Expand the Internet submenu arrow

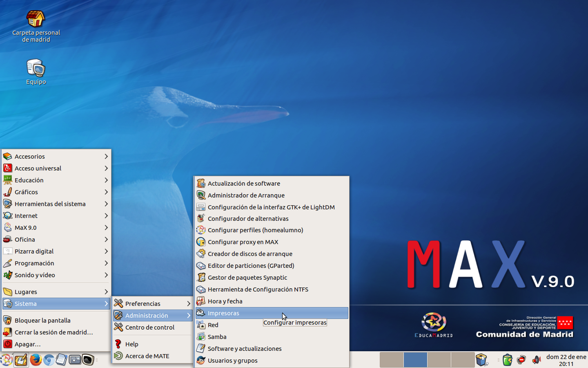click(x=106, y=216)
